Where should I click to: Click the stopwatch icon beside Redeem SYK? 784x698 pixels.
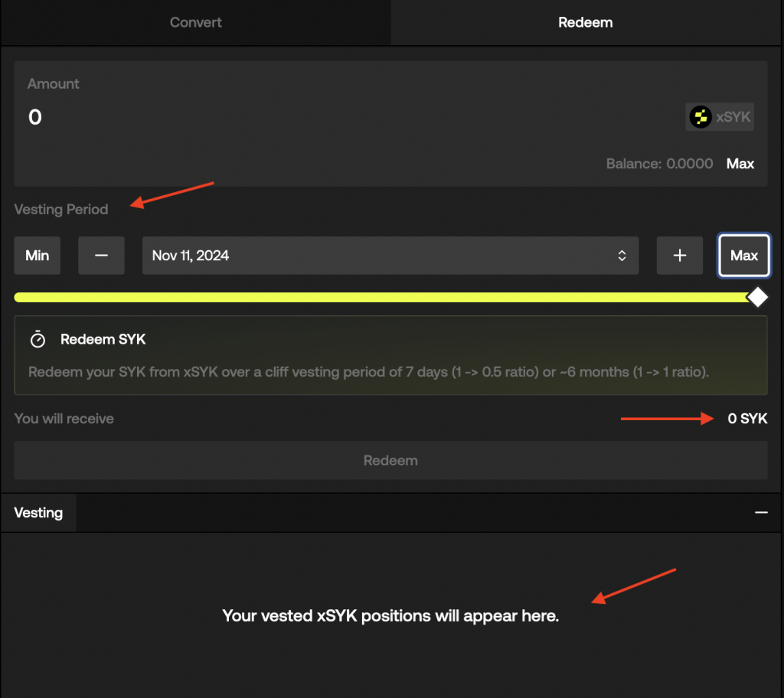point(38,339)
